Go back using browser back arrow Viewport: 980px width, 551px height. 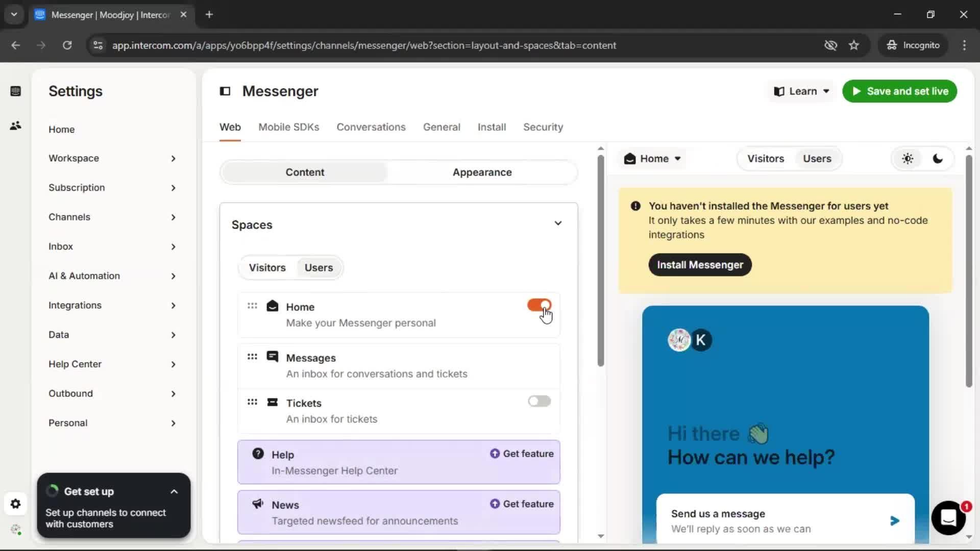pos(16,45)
